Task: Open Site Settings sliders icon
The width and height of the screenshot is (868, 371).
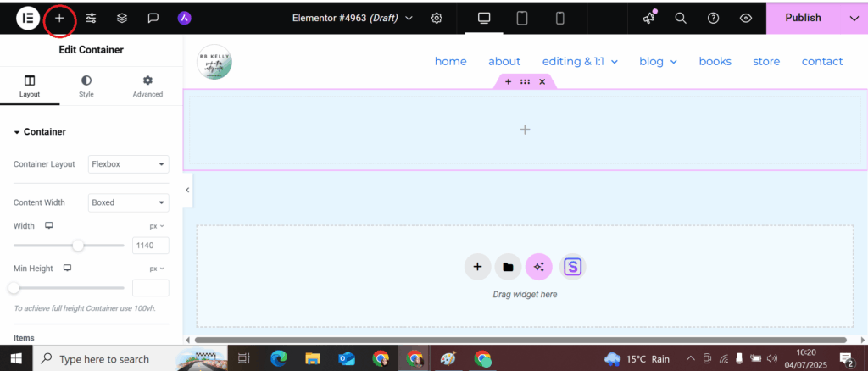Action: tap(91, 19)
